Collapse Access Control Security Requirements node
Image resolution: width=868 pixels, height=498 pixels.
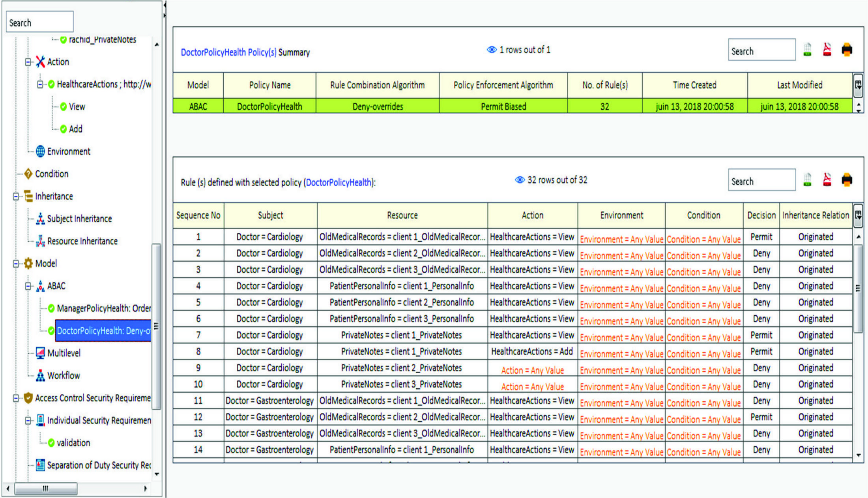tap(16, 398)
